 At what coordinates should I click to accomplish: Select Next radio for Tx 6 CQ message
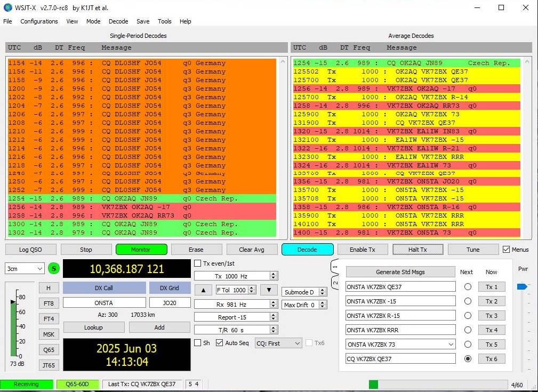(x=468, y=359)
